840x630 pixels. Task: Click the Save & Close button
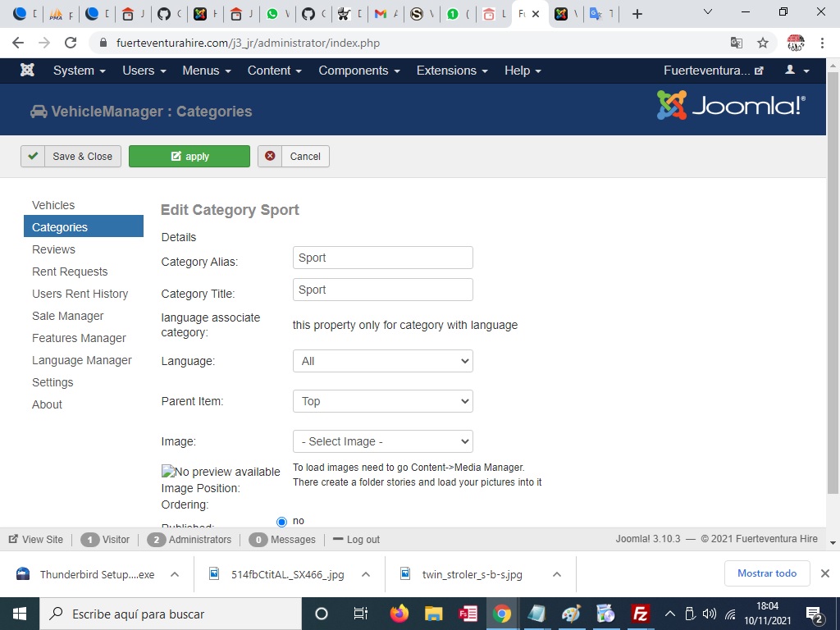point(71,157)
